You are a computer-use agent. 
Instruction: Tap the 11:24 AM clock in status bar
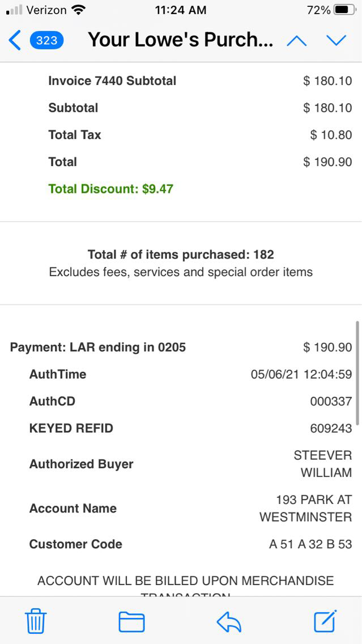click(x=180, y=10)
